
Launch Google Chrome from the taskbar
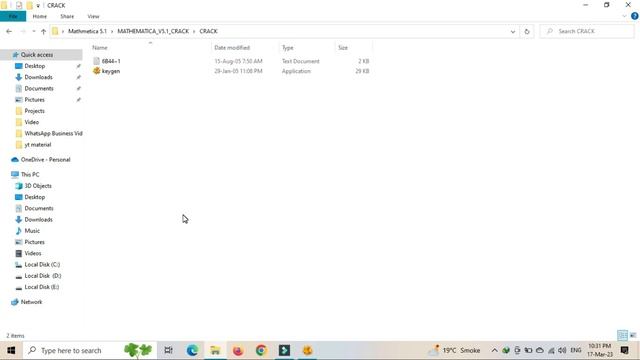(261, 350)
